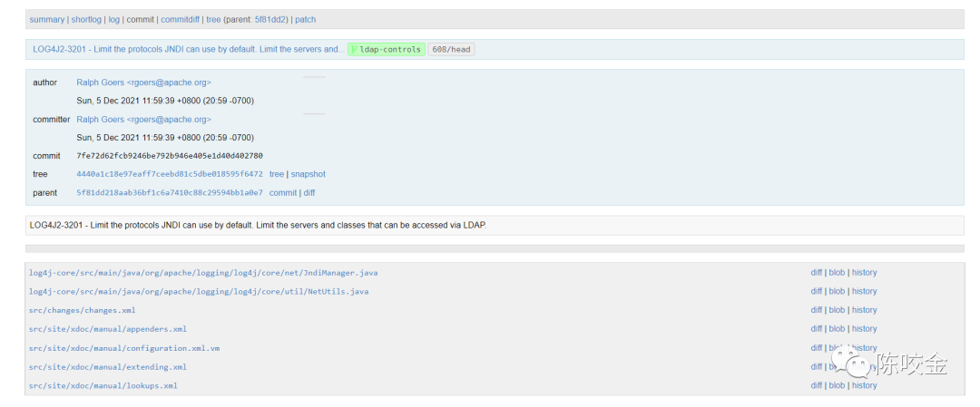Open the parent commit hash 5f81dd218aab
The width and height of the screenshot is (980, 407).
point(170,192)
